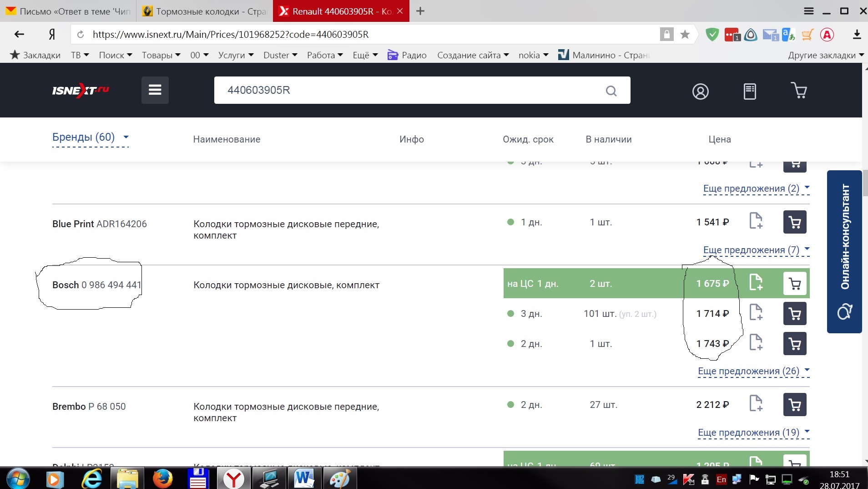
Task: Open the Закладки bookmarks item
Action: [x=35, y=55]
